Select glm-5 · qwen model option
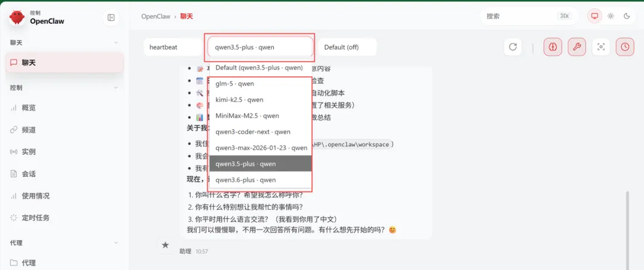644x270 pixels. [261, 83]
